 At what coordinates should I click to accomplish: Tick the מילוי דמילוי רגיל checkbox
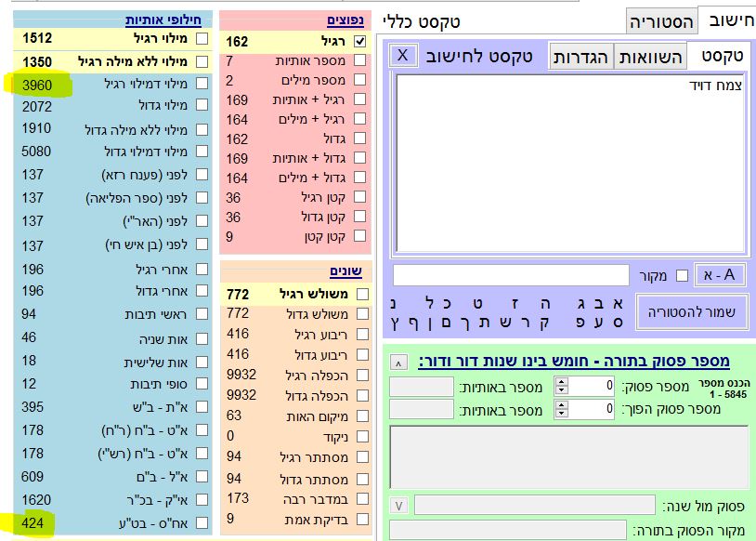coord(202,85)
